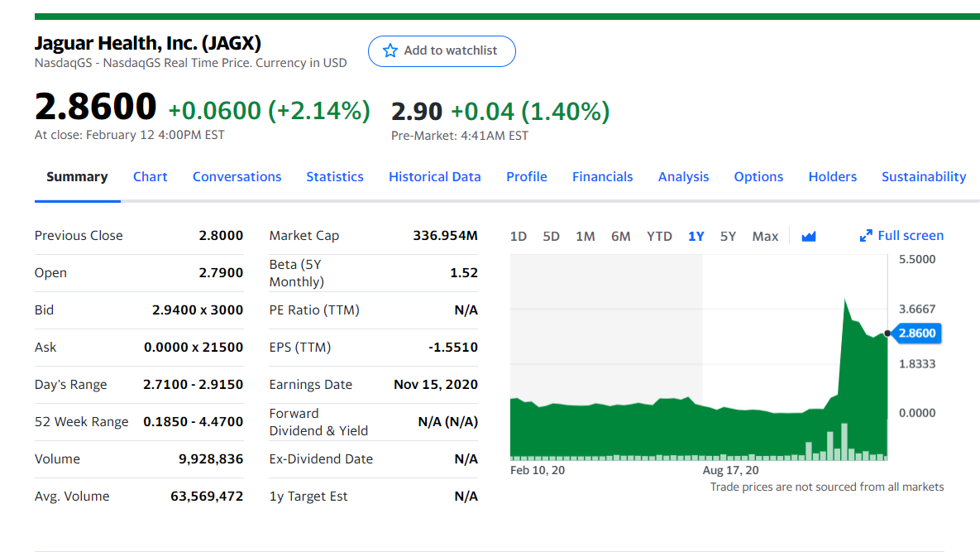The image size is (980, 552).
Task: Click the 2.8600 price marker on chart
Action: (x=917, y=334)
